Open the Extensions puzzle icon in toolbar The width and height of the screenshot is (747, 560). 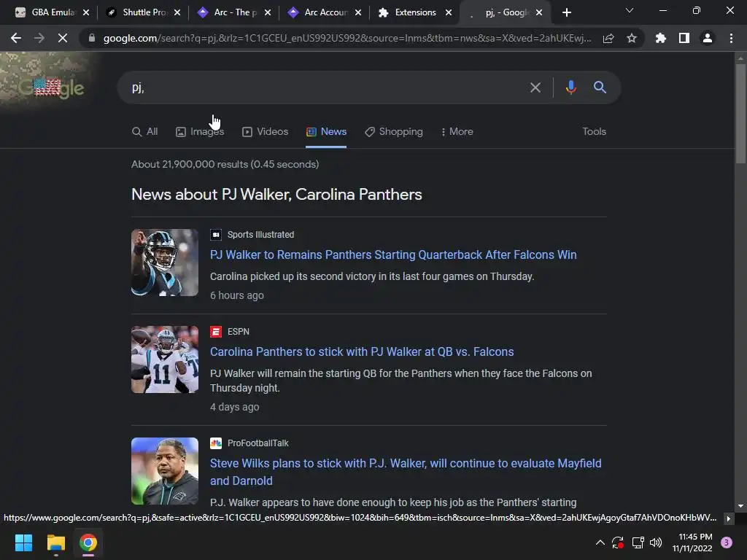coord(660,38)
